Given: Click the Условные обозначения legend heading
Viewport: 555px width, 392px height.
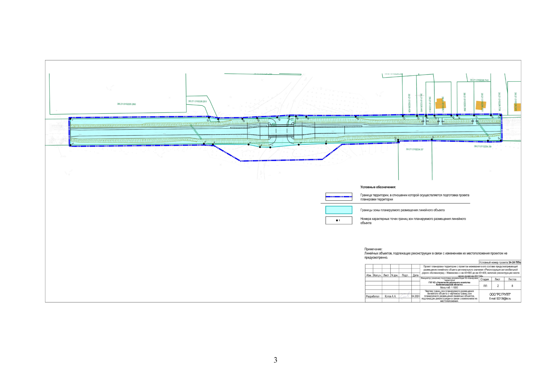Looking at the screenshot, I should coord(378,187).
